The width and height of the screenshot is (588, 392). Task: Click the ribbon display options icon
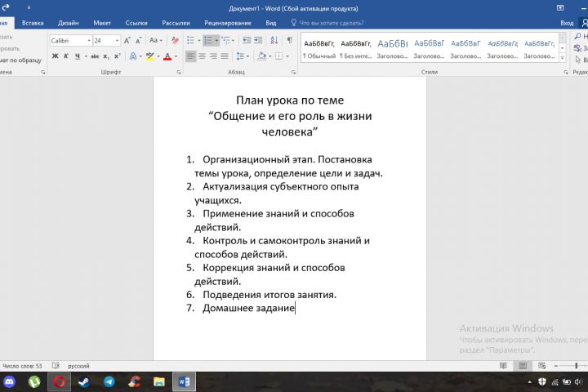[560, 8]
